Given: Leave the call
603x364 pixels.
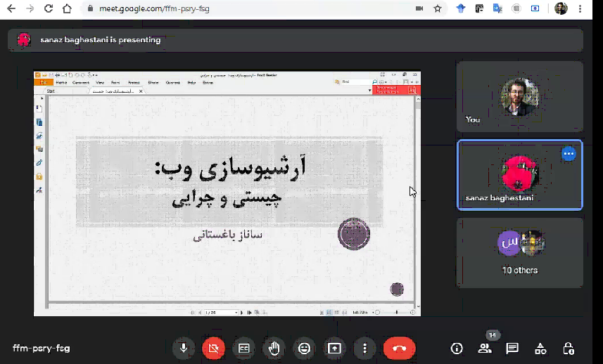Looking at the screenshot, I should (x=399, y=348).
